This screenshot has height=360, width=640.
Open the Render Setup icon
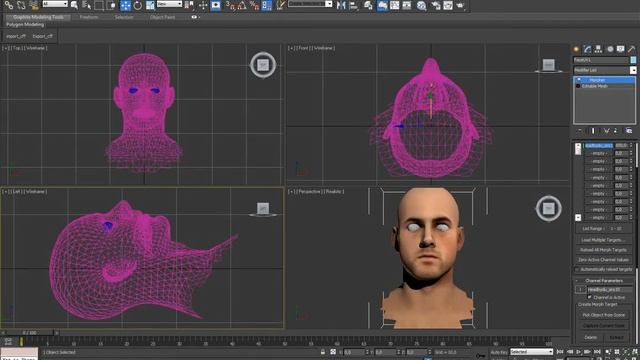436,5
